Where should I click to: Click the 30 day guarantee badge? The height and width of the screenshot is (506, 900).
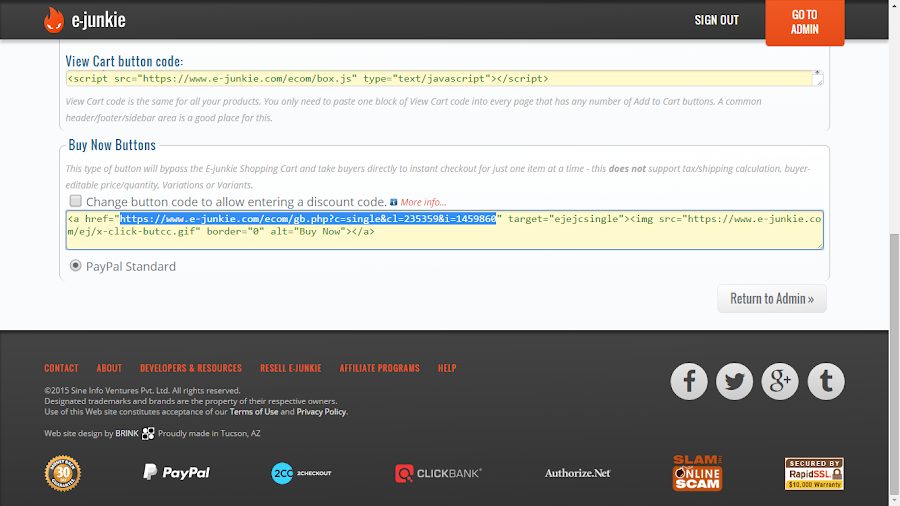pos(63,473)
